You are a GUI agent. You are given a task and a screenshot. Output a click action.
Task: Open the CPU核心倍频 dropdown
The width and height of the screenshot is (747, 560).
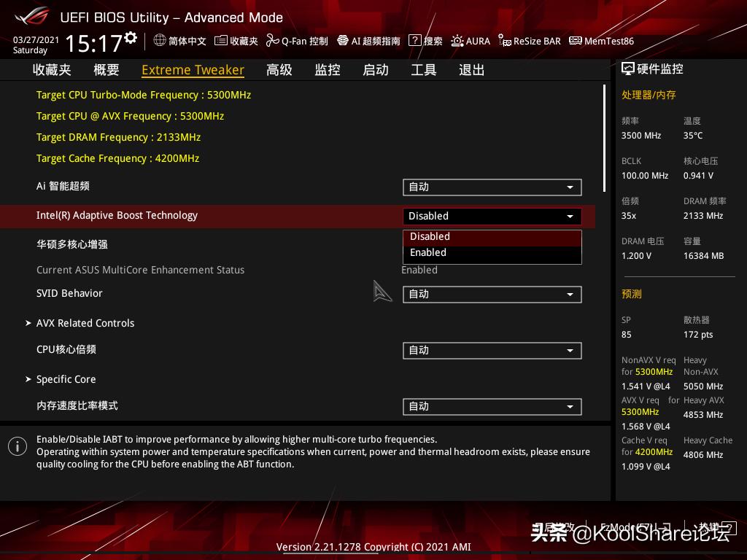(x=492, y=351)
